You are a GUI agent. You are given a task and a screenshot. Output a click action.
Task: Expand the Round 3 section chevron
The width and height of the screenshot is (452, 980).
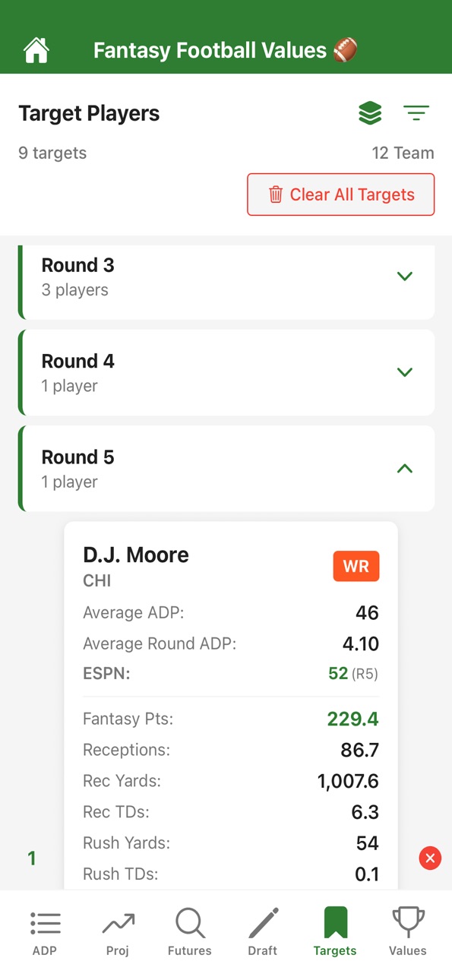405,277
